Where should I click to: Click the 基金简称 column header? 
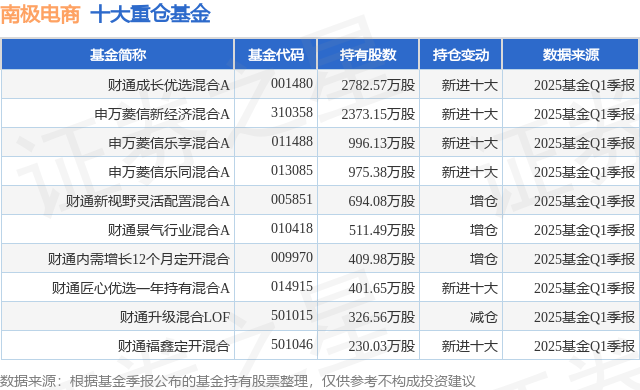tap(118, 55)
